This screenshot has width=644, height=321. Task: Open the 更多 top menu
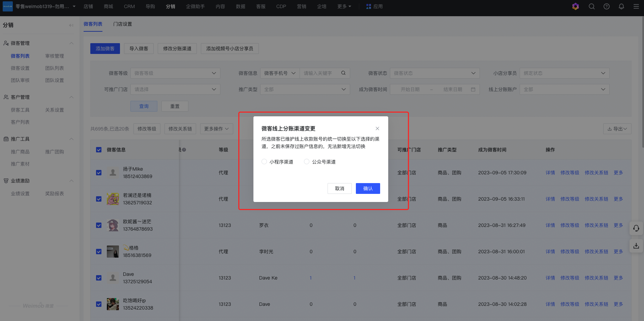click(x=344, y=6)
